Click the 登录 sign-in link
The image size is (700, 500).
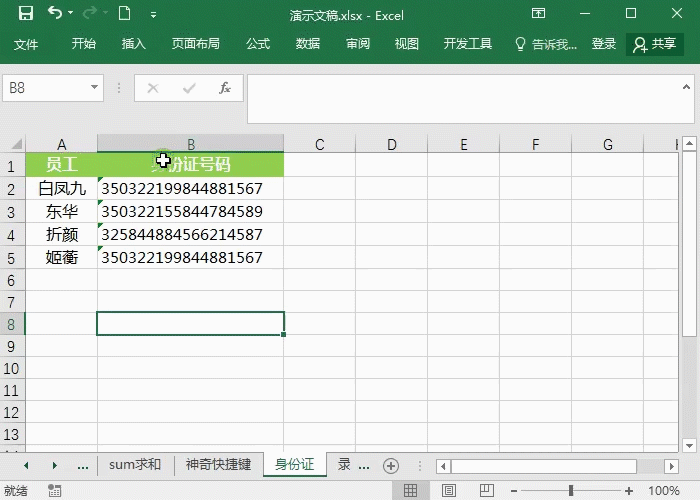coord(604,43)
